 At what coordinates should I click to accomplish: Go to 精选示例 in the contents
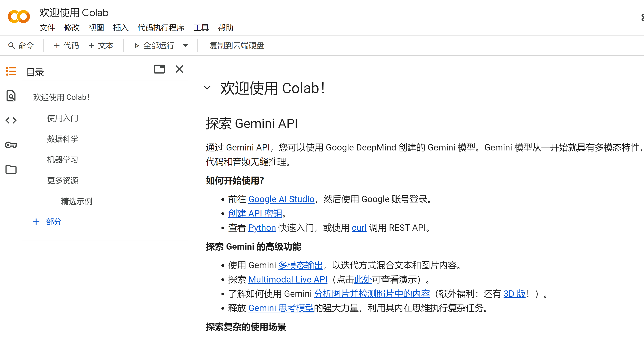[x=77, y=201]
